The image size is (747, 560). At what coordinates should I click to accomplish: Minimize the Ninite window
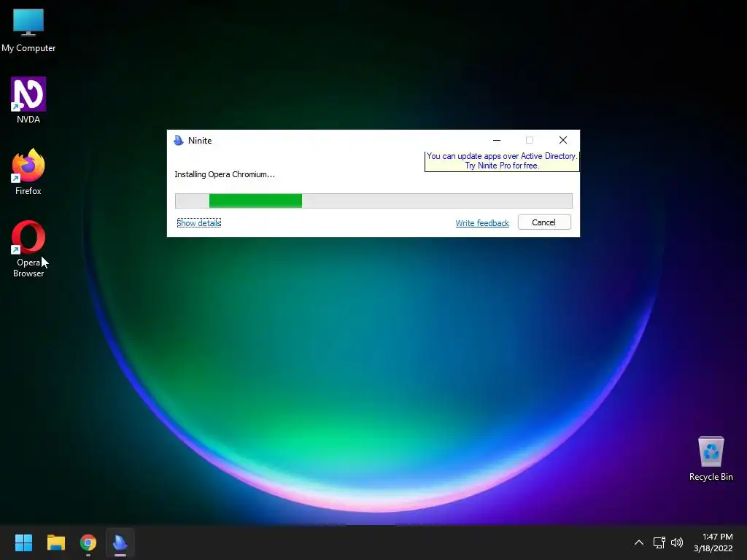(496, 140)
